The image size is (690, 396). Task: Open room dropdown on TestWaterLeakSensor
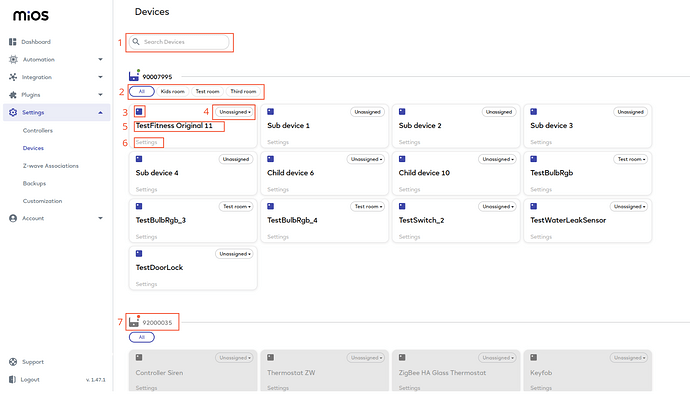(629, 206)
